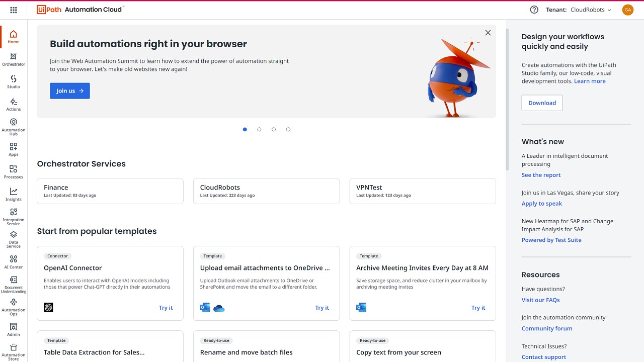Close the browser automations banner
The width and height of the screenshot is (644, 362).
click(488, 33)
